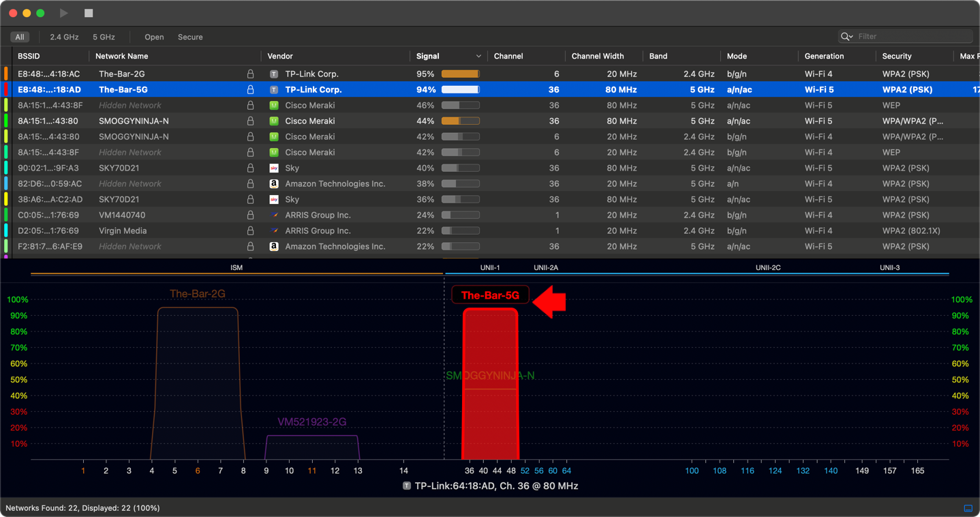This screenshot has width=980, height=517.
Task: Show only Open networks
Action: click(x=154, y=37)
